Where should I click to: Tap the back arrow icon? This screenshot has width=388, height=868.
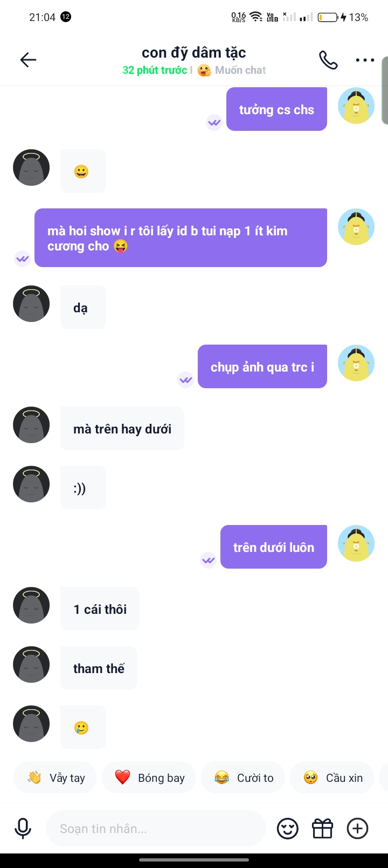pos(28,60)
